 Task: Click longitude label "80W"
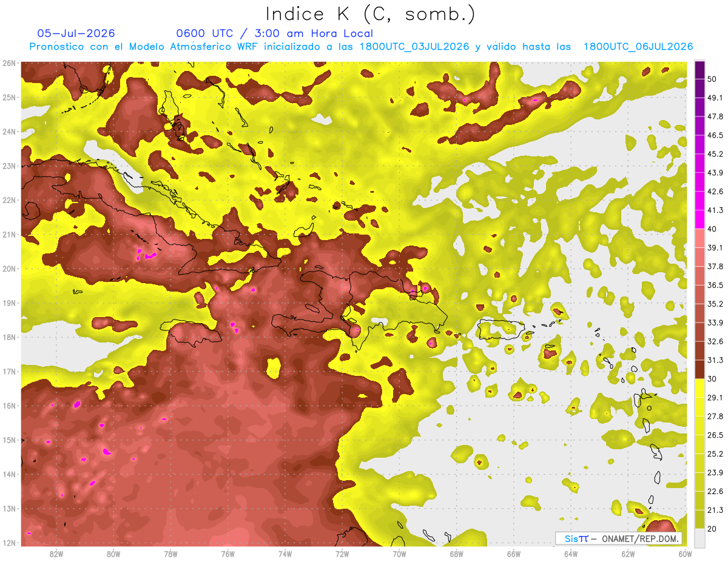pos(113,554)
